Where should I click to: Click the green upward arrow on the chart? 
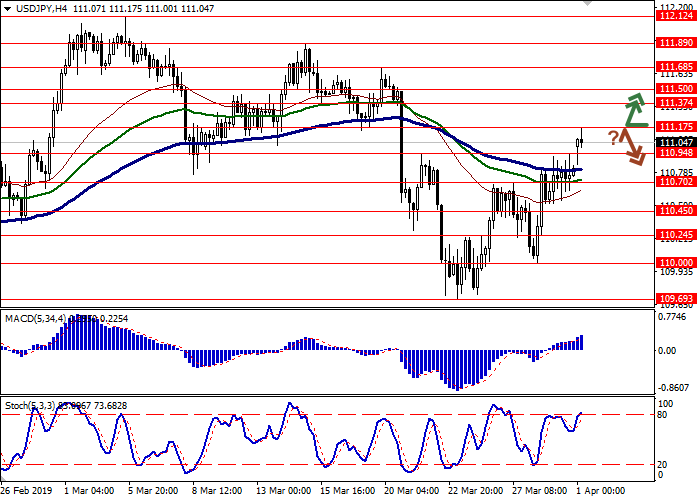click(634, 108)
